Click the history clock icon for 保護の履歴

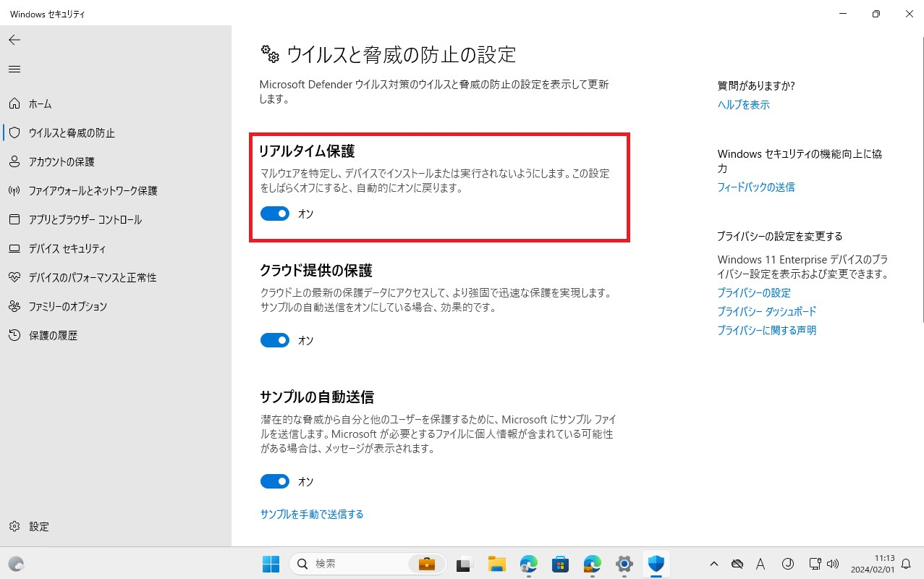point(14,335)
